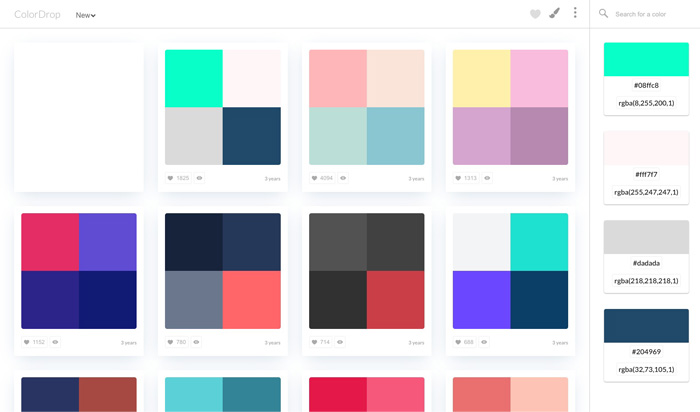The width and height of the screenshot is (700, 412).
Task: Pick the bright crimson square in bottom row
Action: pos(338,395)
